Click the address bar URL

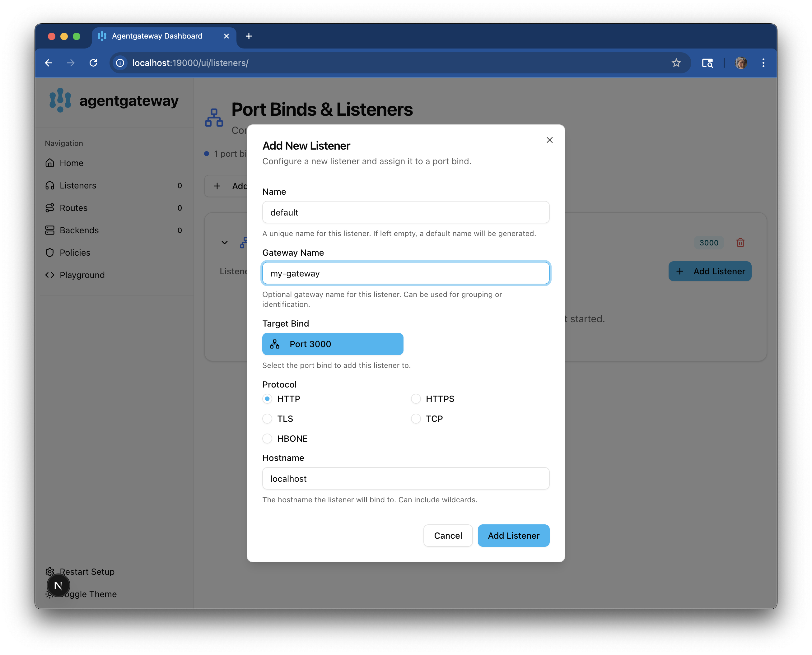[x=190, y=63]
